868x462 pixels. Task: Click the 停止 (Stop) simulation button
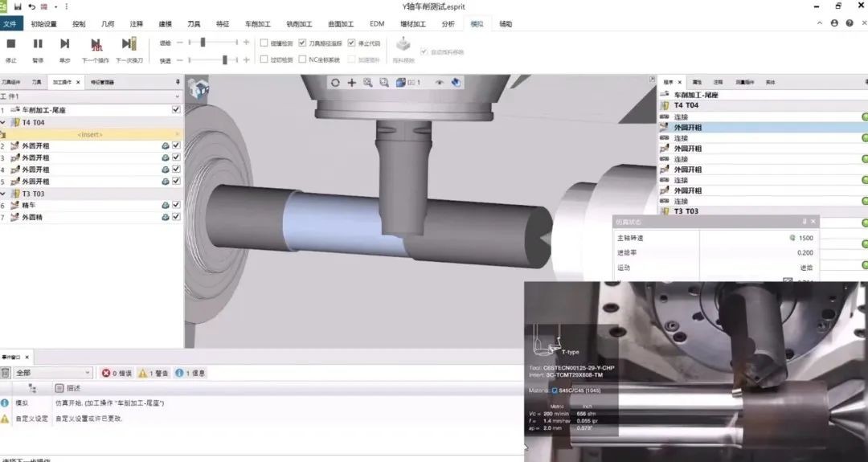coord(11,43)
